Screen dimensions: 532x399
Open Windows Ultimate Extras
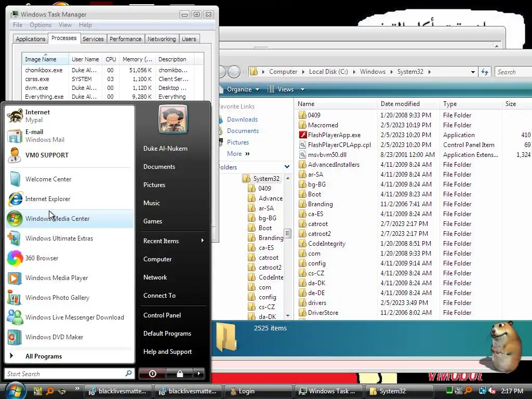pyautogui.click(x=70, y=238)
